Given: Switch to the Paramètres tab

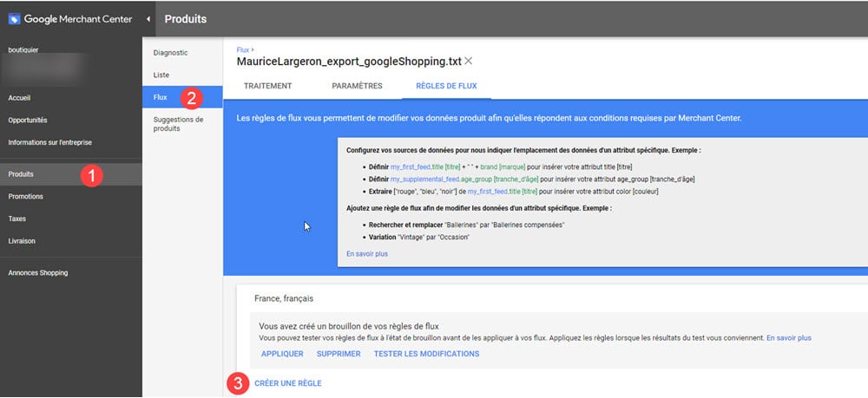Looking at the screenshot, I should [x=357, y=86].
